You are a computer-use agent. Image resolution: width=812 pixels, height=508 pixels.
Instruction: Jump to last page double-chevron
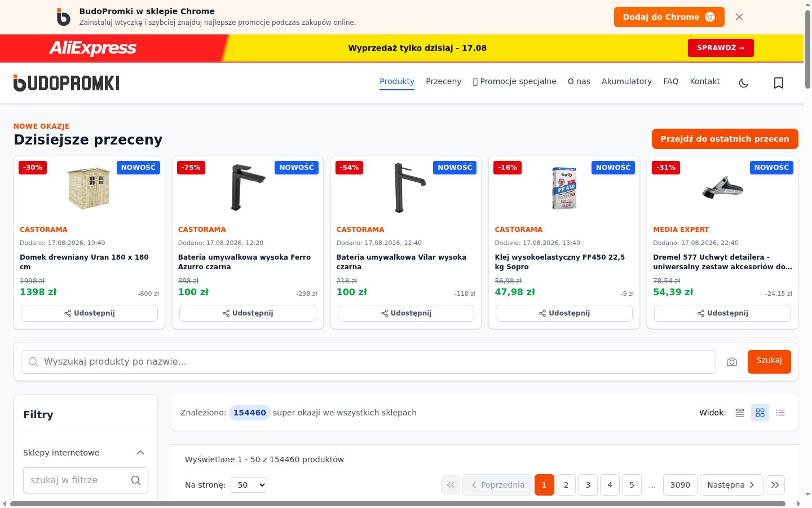775,485
